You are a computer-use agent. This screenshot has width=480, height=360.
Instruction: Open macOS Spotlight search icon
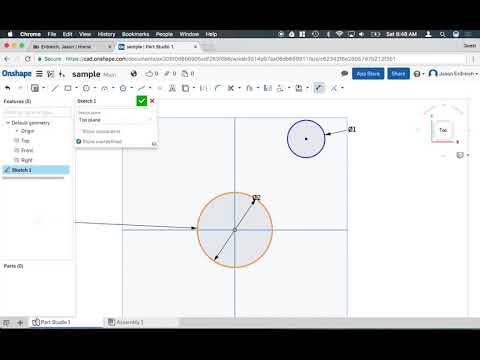point(442,34)
